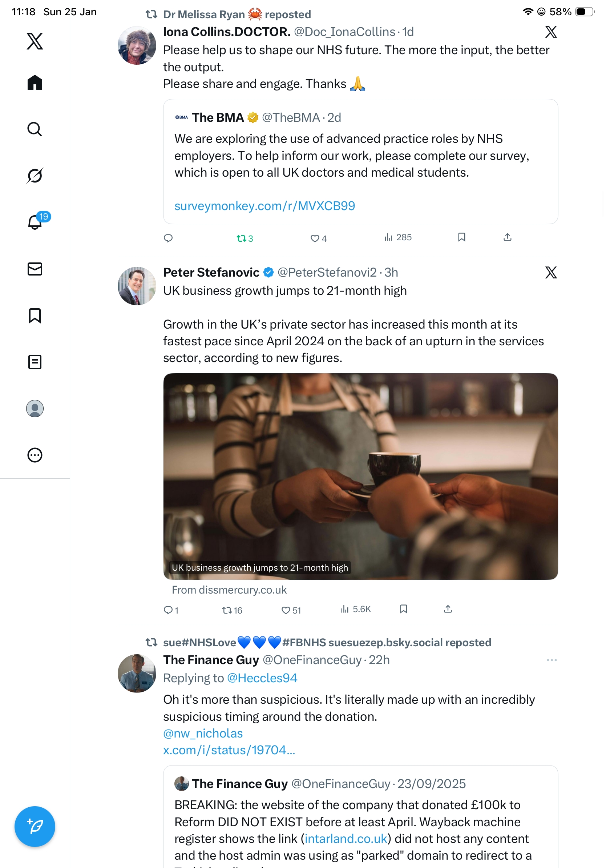Viewport: 606px width, 868px height.
Task: Open the coffee cup article image
Action: (360, 476)
